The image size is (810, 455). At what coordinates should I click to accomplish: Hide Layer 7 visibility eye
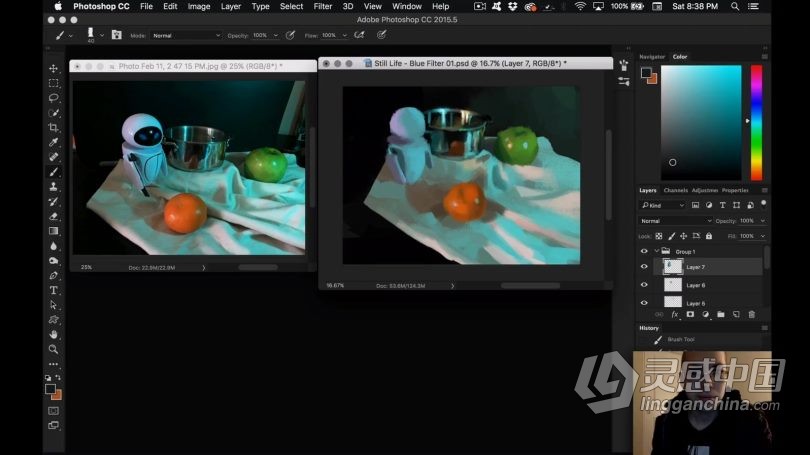point(644,267)
